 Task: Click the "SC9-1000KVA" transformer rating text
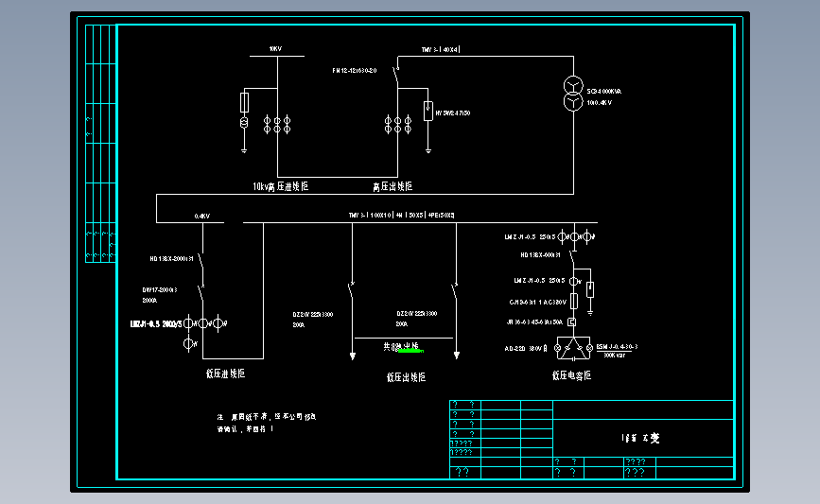603,92
